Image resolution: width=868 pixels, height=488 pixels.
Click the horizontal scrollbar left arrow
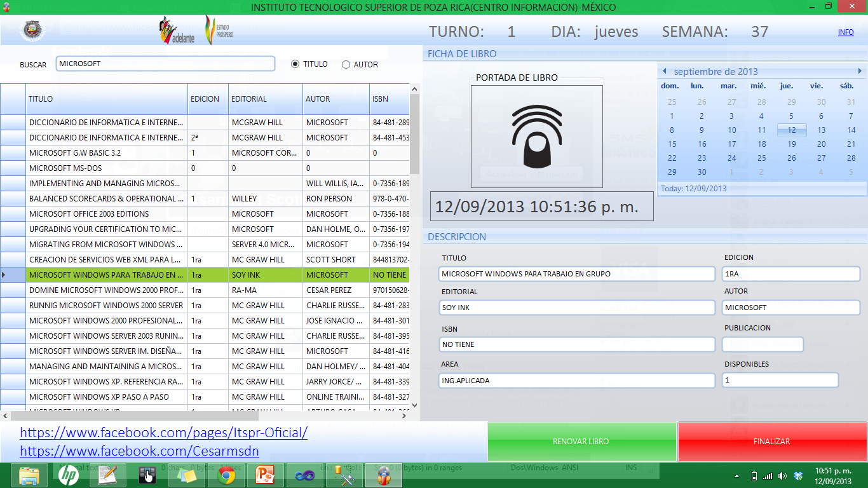click(x=5, y=416)
